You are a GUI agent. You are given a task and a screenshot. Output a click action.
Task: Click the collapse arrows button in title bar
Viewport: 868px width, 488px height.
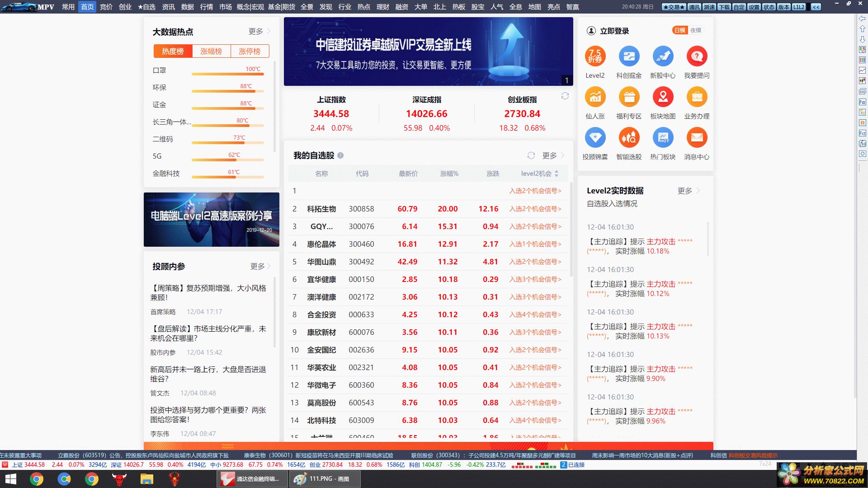pos(816,7)
